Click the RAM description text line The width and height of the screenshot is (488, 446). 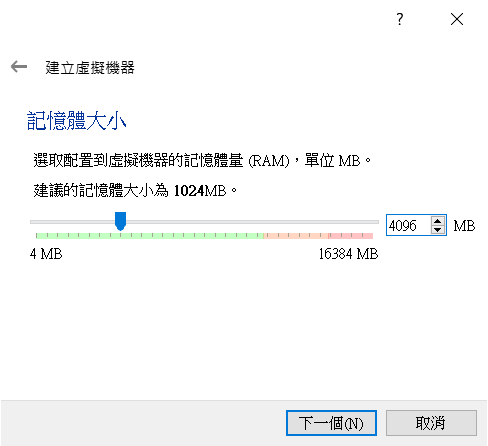[202, 161]
